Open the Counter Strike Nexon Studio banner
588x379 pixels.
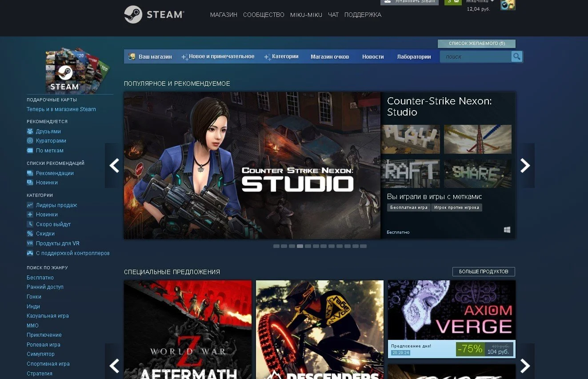click(252, 165)
